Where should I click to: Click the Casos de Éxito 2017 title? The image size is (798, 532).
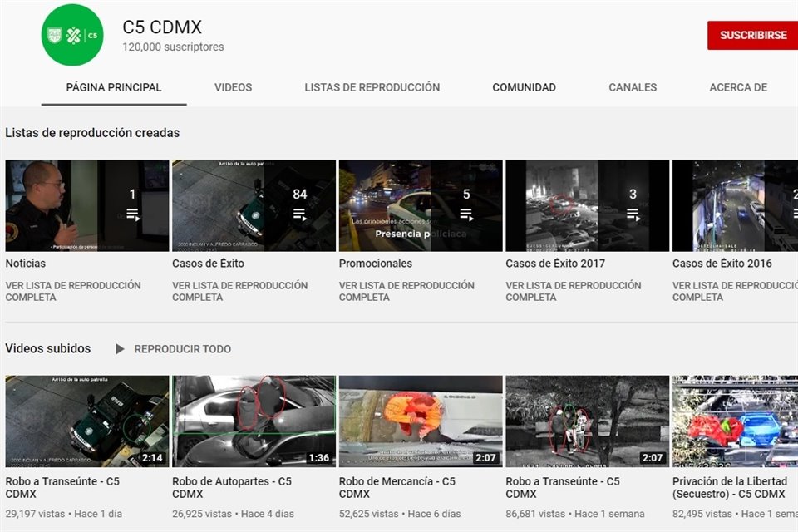coord(555,264)
